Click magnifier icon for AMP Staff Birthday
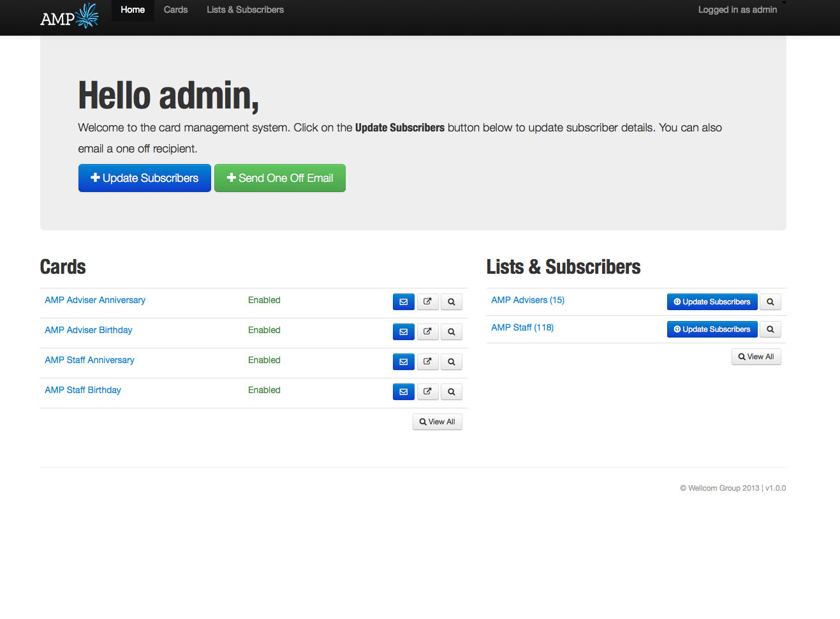This screenshot has width=840, height=619. click(x=451, y=392)
